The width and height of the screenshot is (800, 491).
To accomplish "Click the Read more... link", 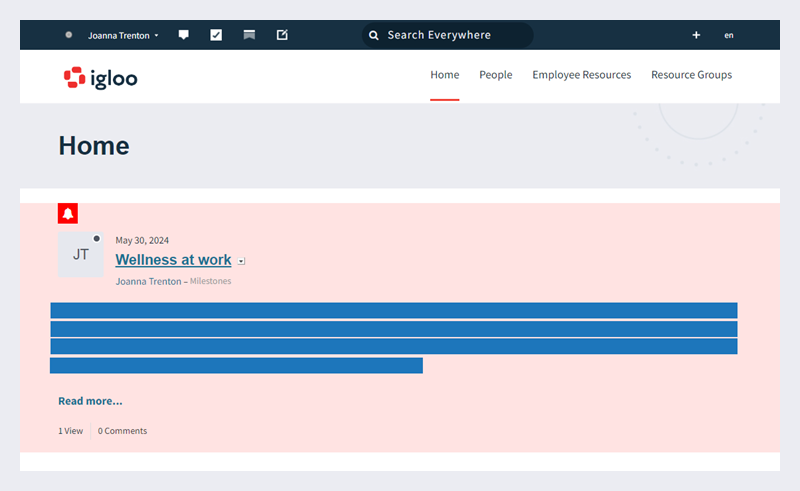I will (x=90, y=401).
